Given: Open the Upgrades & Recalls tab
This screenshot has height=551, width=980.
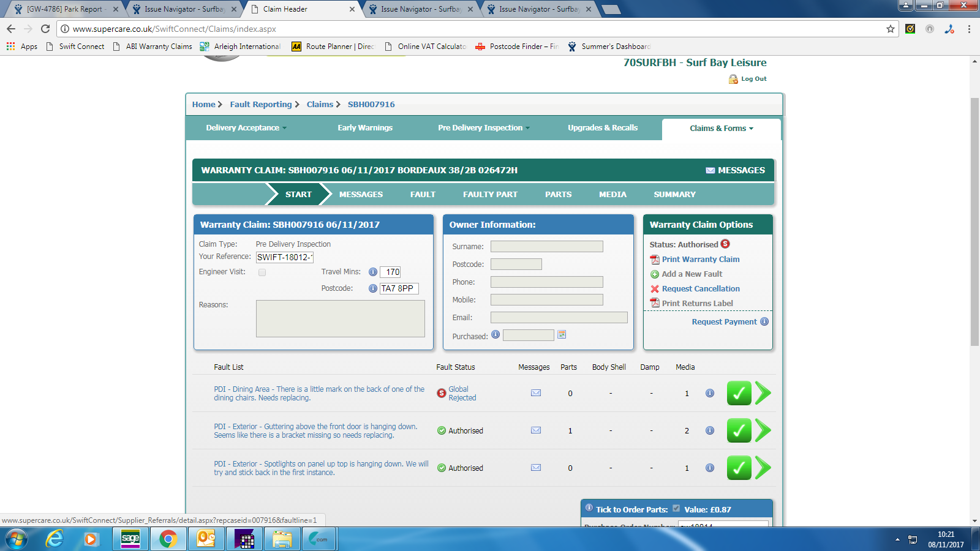Looking at the screenshot, I should 603,128.
